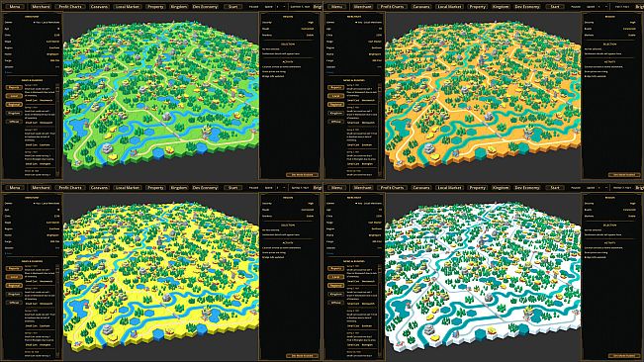The image size is (644, 362).
Task: Click Start in the snow-map screenshot
Action: click(555, 188)
